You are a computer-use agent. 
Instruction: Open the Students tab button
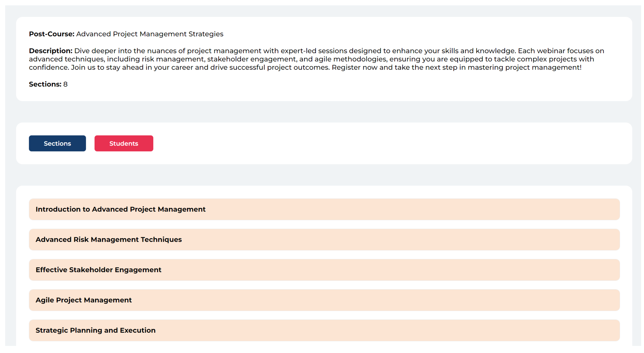point(124,143)
